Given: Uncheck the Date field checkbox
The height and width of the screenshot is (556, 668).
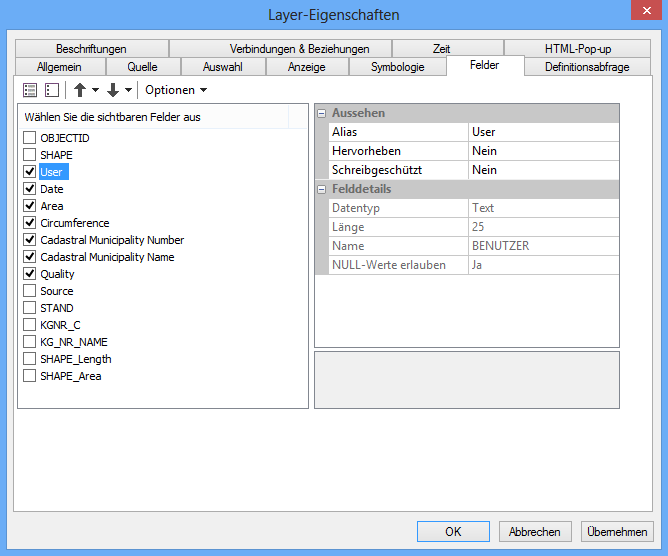Looking at the screenshot, I should pyautogui.click(x=30, y=189).
